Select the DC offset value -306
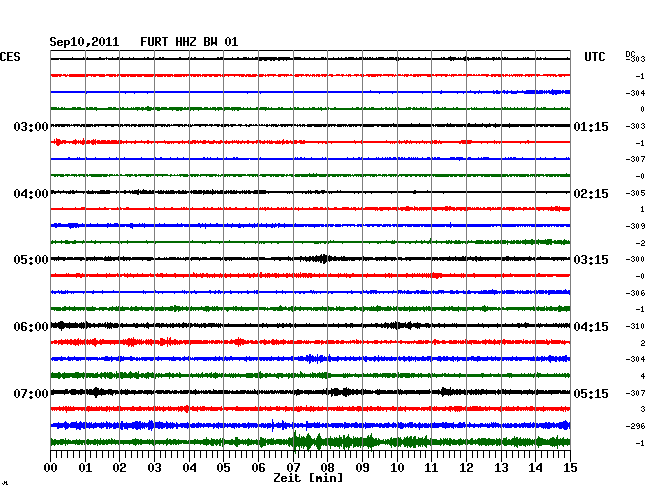This screenshot has height=494, width=650. click(x=635, y=293)
